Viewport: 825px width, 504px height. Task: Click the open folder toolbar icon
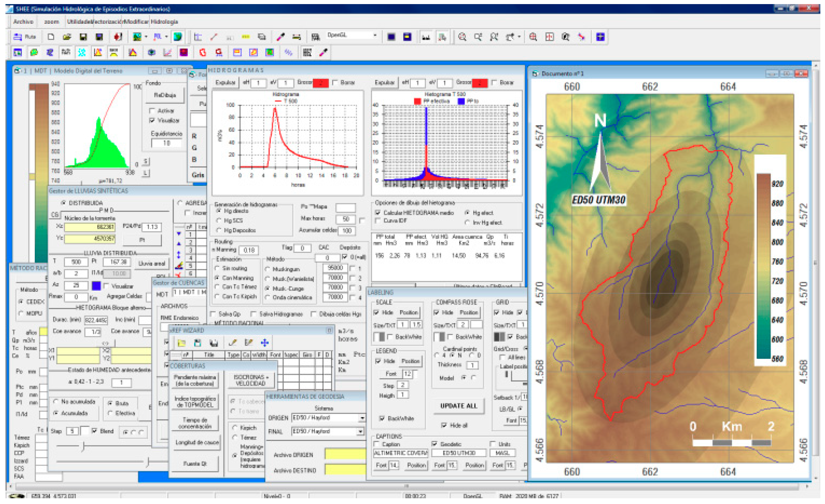pyautogui.click(x=67, y=37)
